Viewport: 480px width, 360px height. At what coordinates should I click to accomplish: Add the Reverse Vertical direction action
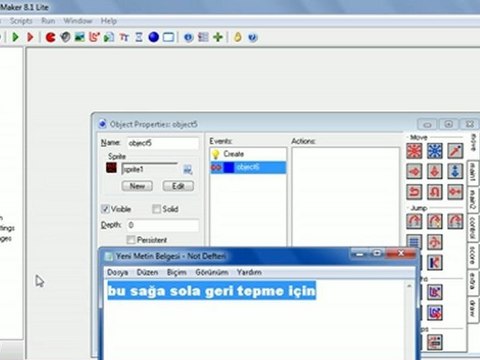click(x=435, y=192)
